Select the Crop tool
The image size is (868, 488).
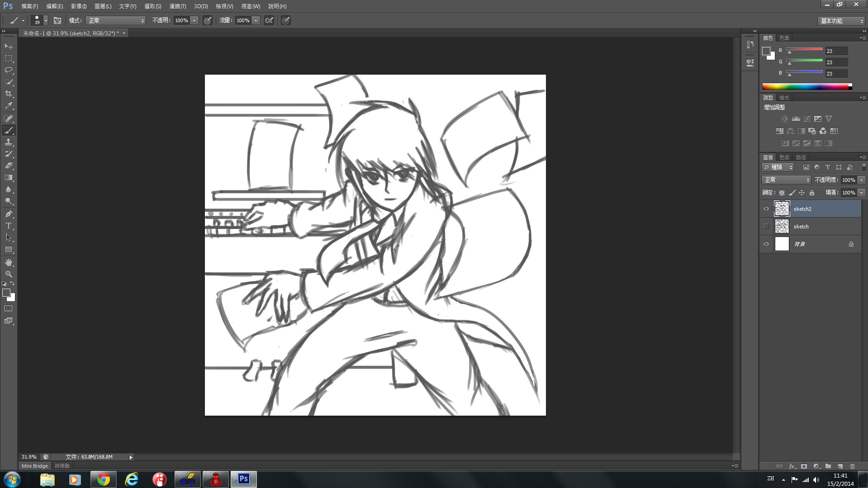point(9,94)
